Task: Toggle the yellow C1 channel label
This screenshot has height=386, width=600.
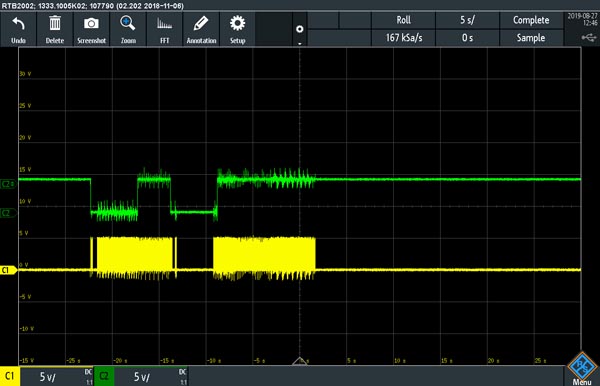Action: pyautogui.click(x=10, y=376)
